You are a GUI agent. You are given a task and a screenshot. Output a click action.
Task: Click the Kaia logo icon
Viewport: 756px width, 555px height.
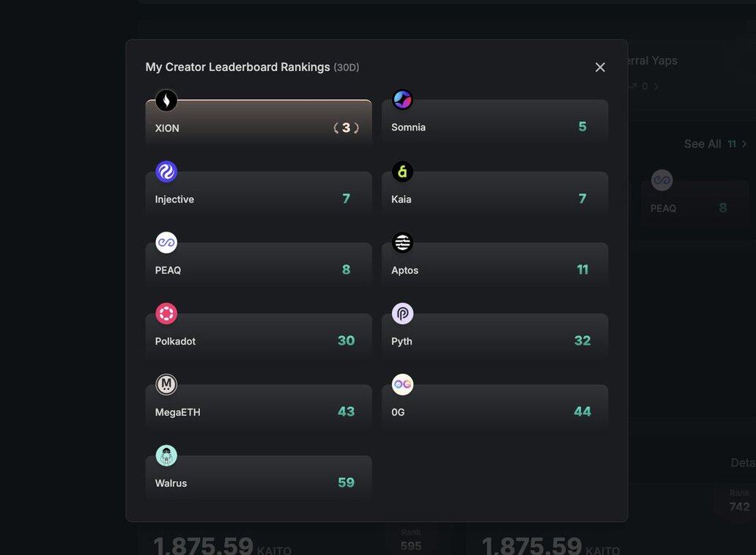coord(402,172)
